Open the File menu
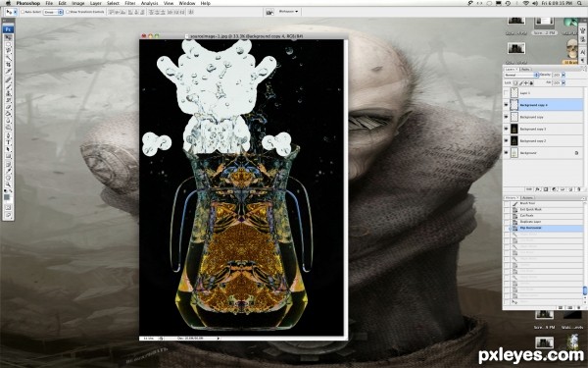This screenshot has height=368, width=588. tap(49, 3)
